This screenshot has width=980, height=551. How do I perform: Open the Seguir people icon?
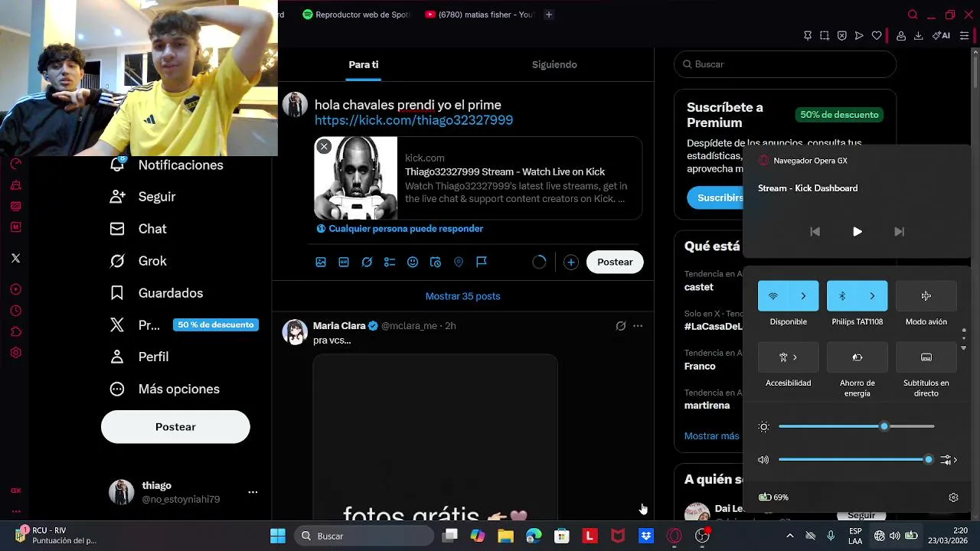pos(117,197)
